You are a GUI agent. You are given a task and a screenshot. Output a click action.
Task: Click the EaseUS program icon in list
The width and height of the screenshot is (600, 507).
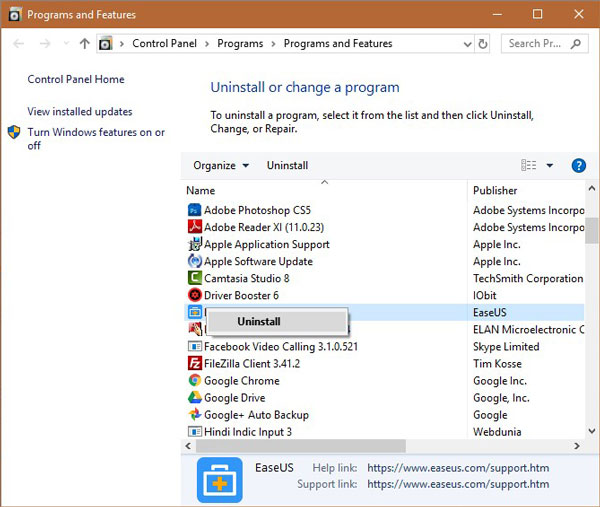(194, 312)
